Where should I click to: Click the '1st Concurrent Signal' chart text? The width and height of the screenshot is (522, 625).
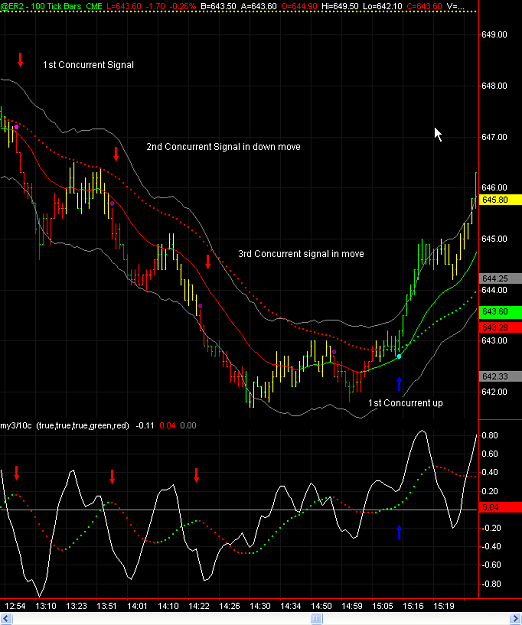tap(88, 65)
